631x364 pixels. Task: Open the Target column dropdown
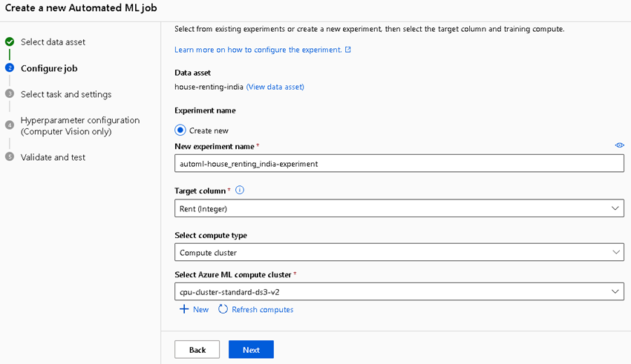click(399, 208)
